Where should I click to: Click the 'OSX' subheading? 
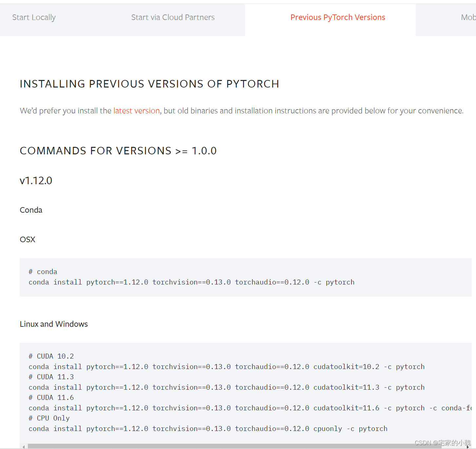(x=28, y=240)
